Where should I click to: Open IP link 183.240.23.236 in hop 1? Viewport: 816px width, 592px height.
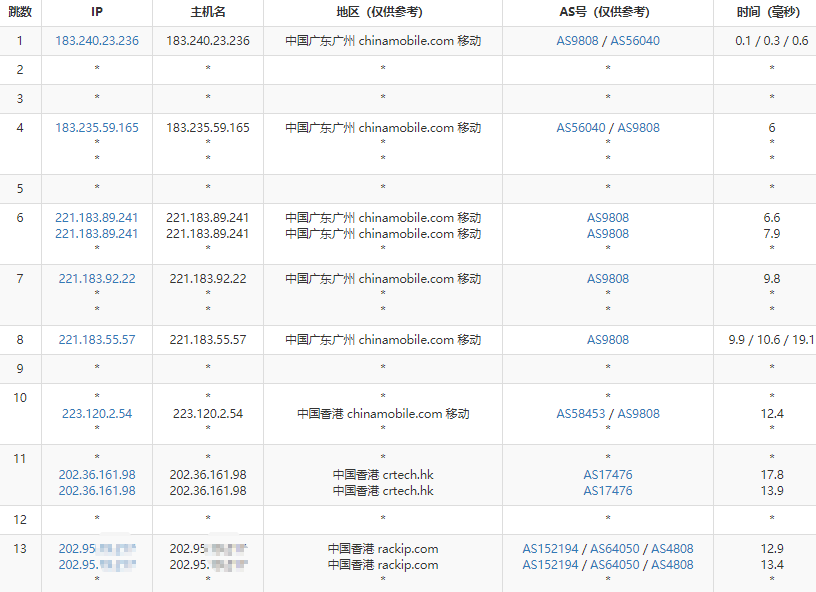[x=97, y=41]
